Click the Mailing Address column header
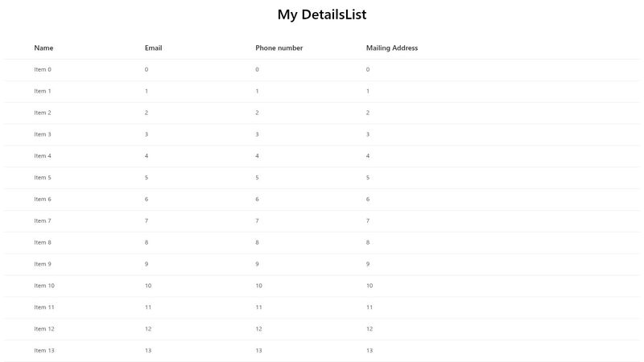Image resolution: width=644 pixels, height=362 pixels. pyautogui.click(x=391, y=48)
